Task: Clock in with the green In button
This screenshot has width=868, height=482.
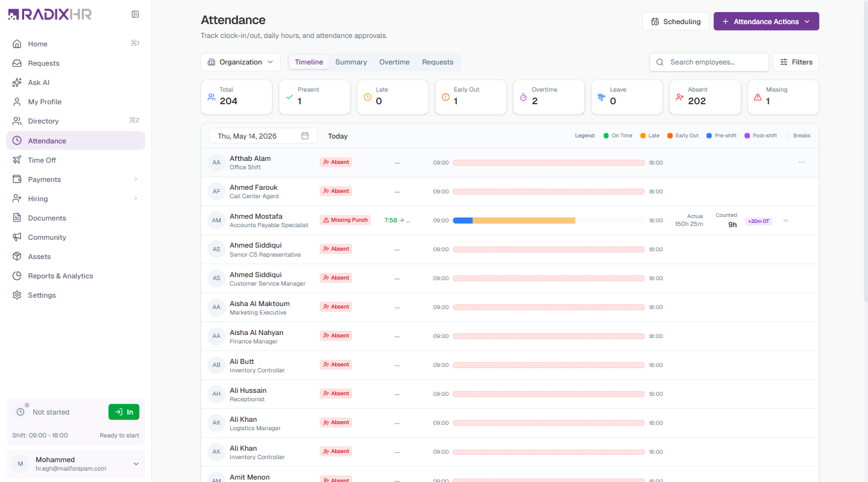Action: click(x=124, y=412)
